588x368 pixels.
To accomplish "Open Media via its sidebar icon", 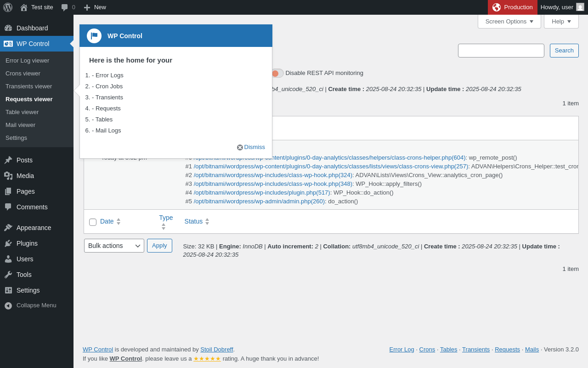I will coord(8,176).
